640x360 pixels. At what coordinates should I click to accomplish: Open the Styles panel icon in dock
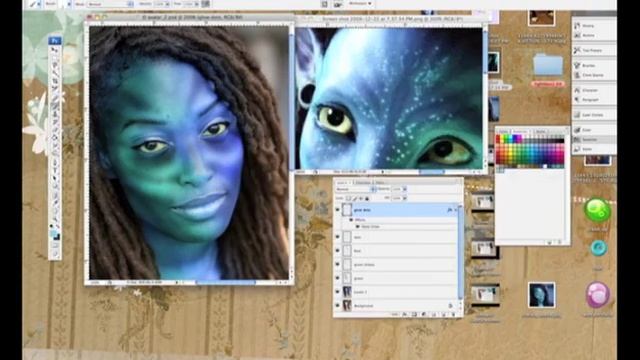[577, 149]
